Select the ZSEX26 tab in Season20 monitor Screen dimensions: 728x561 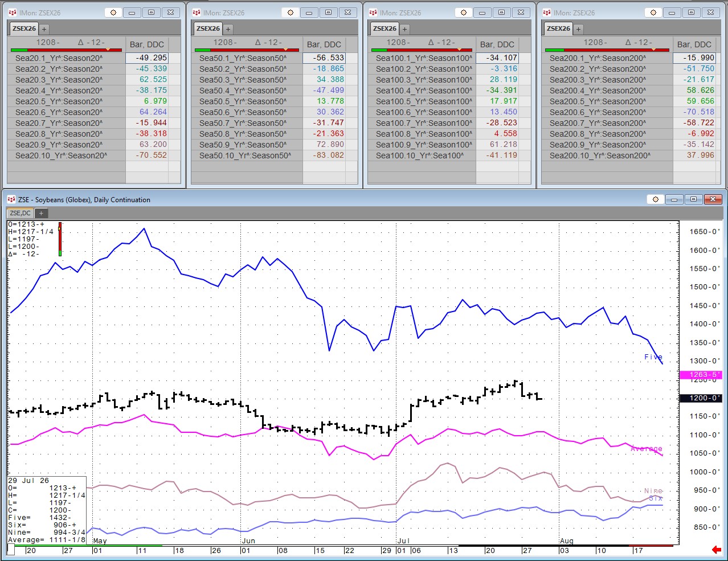[x=24, y=28]
